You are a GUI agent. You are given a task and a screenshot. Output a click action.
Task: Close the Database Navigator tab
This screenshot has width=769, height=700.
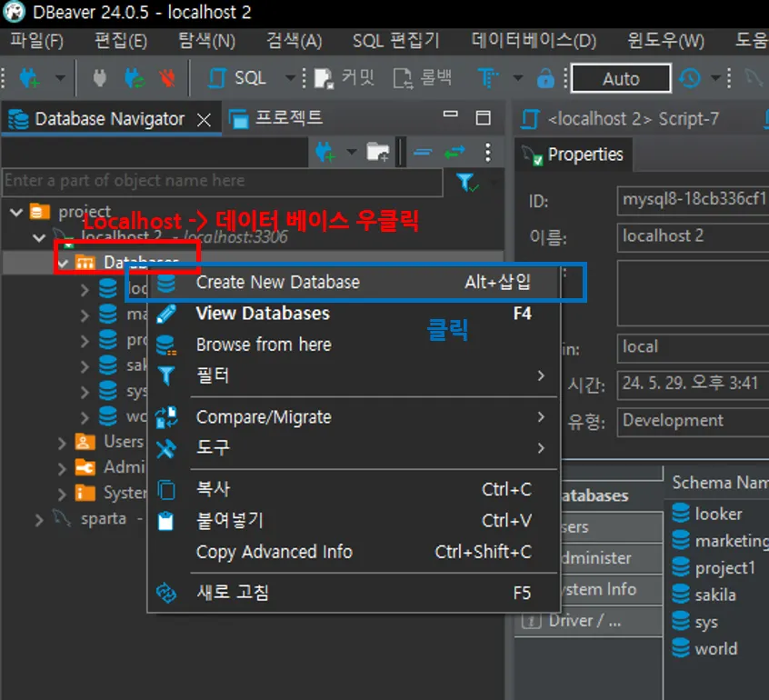click(204, 120)
